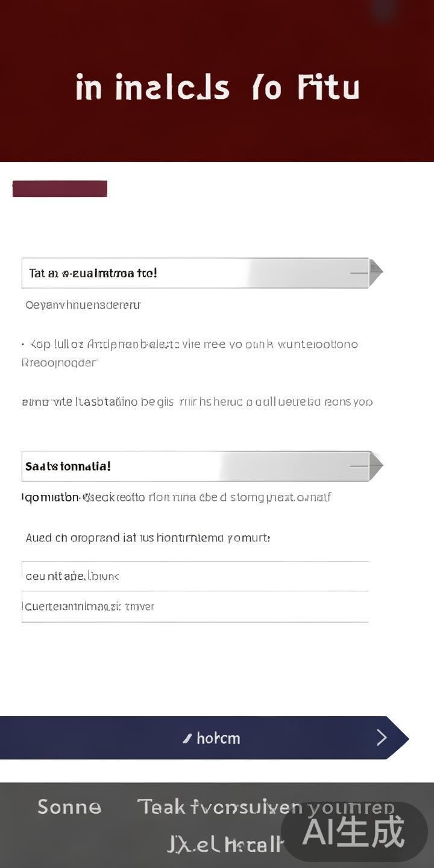This screenshot has height=868, width=434.
Task: Open the "Teak tvcnsuiven younrep" footer item
Action: pos(265,807)
